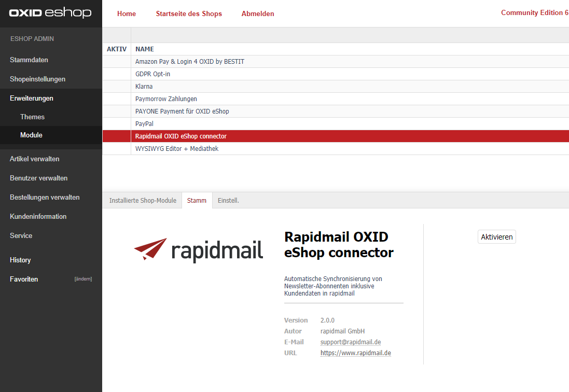
Task: Click the support@rapidmail.de email link
Action: coord(351,342)
